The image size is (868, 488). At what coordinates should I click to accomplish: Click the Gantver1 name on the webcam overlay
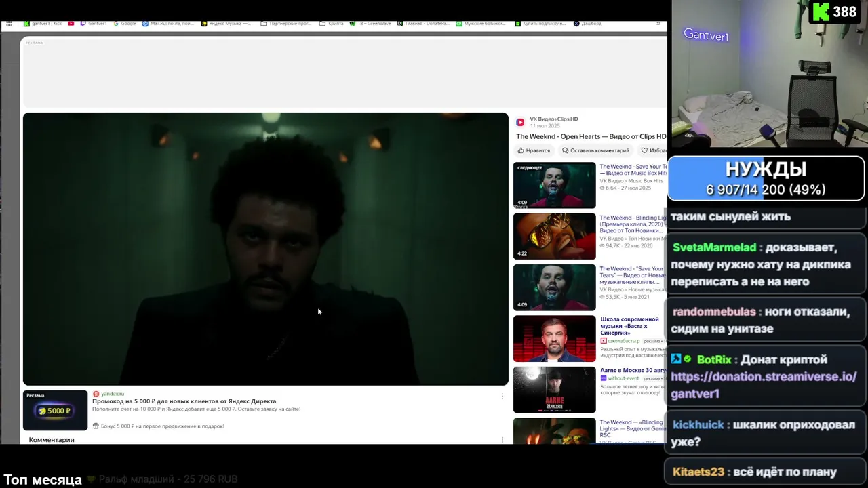point(706,35)
